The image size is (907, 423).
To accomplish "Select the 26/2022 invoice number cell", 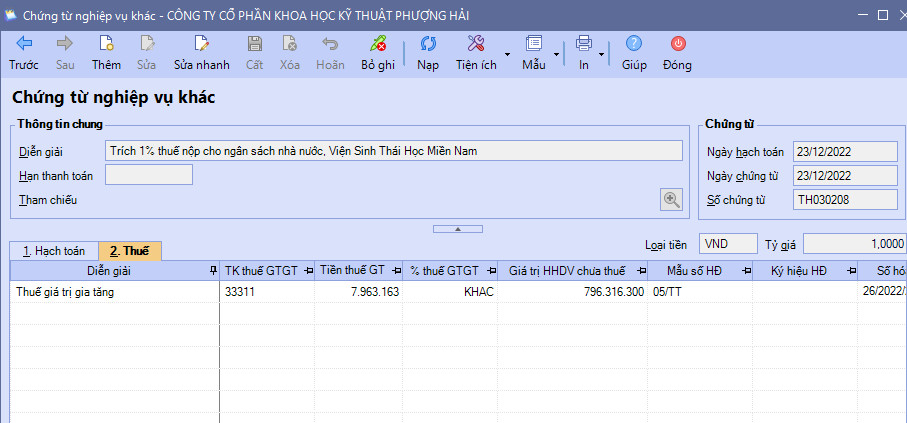I will point(882,292).
